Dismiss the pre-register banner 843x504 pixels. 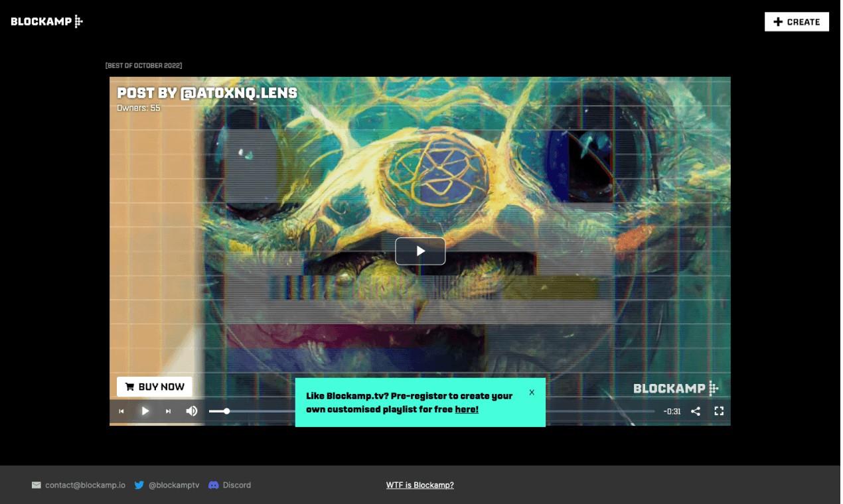(x=532, y=392)
